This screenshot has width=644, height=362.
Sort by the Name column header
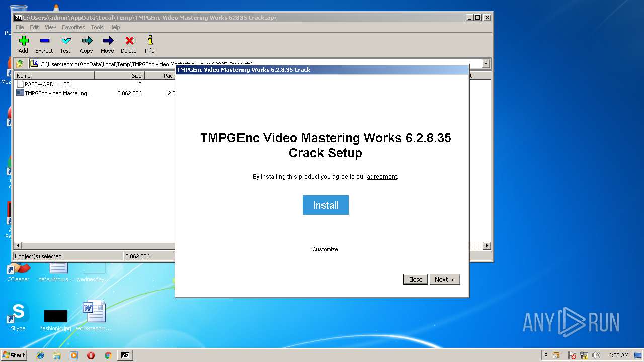(x=54, y=75)
